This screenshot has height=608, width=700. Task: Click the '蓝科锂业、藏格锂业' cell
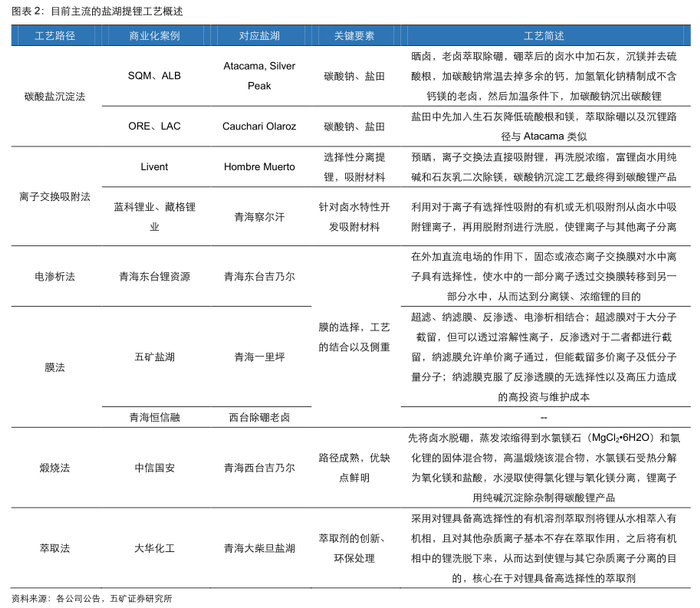pos(154,217)
